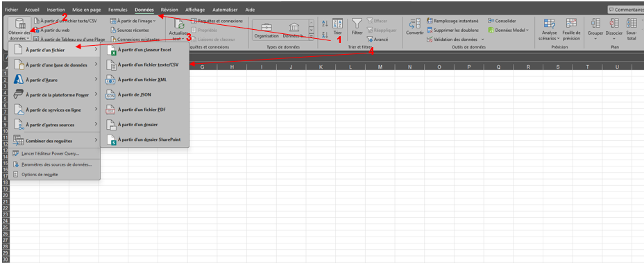644x265 pixels.
Task: Expand À partir de la plateforme Power
Action: tap(54, 94)
